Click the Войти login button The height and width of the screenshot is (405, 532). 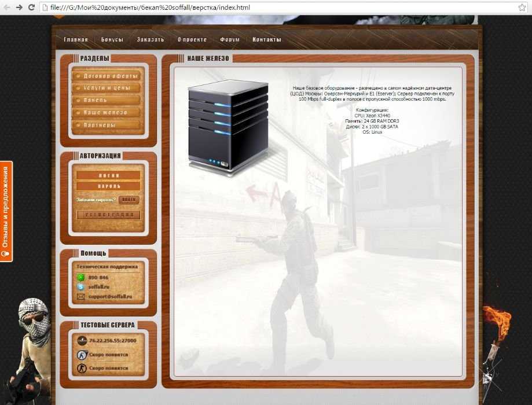[129, 200]
